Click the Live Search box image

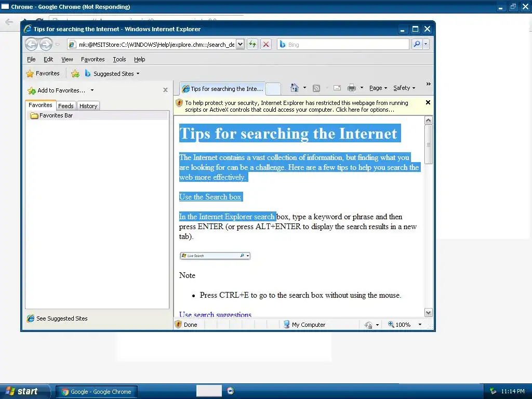pyautogui.click(x=215, y=256)
